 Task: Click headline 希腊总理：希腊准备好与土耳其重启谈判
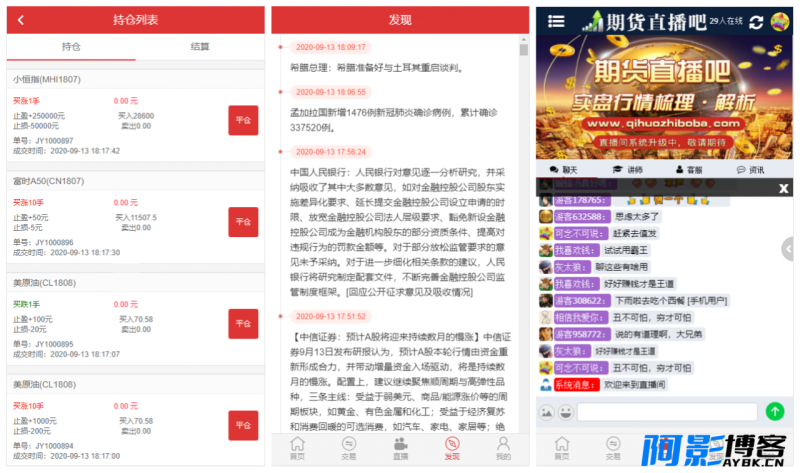pyautogui.click(x=376, y=67)
